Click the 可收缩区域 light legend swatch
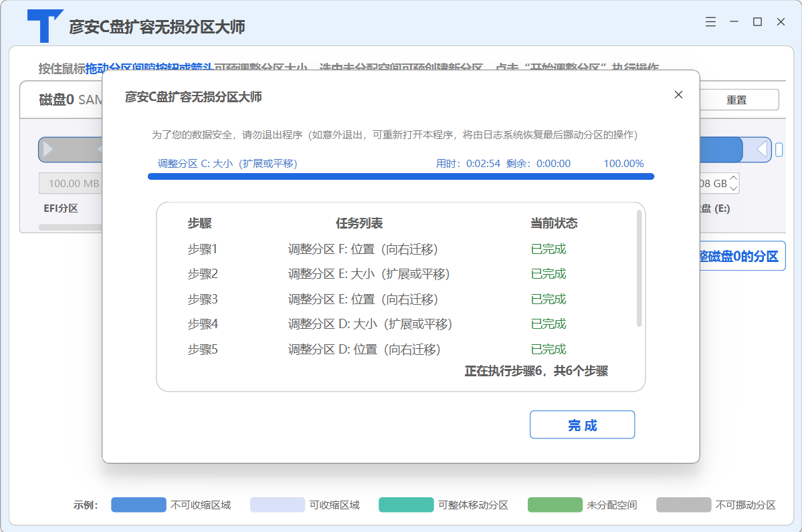 point(277,505)
